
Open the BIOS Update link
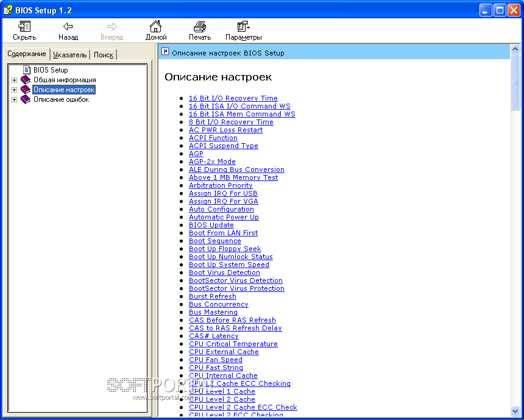(x=211, y=225)
